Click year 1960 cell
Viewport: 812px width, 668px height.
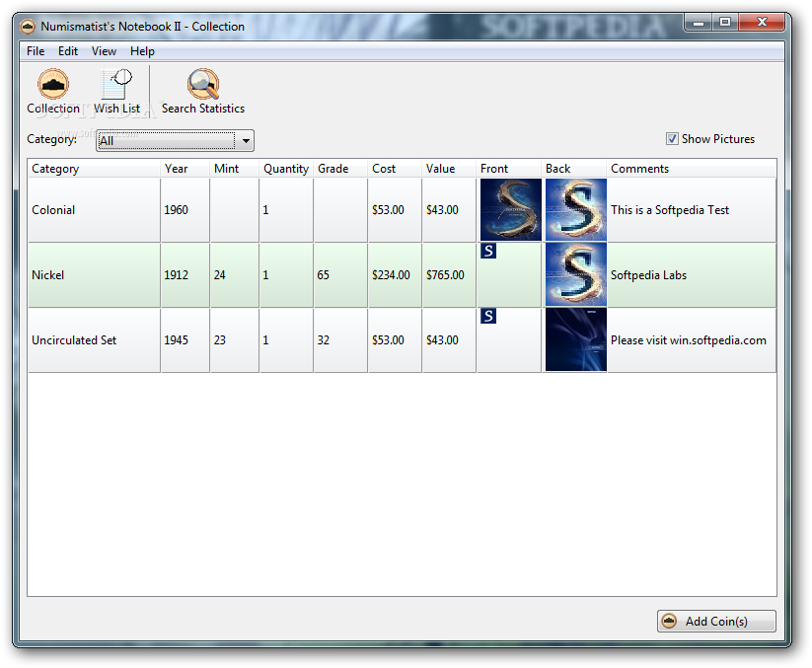(185, 210)
